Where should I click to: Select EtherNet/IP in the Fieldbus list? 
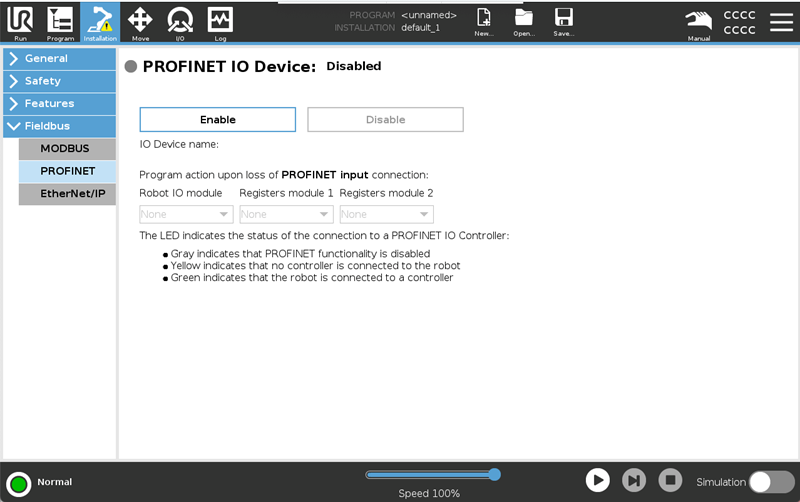[x=67, y=193]
